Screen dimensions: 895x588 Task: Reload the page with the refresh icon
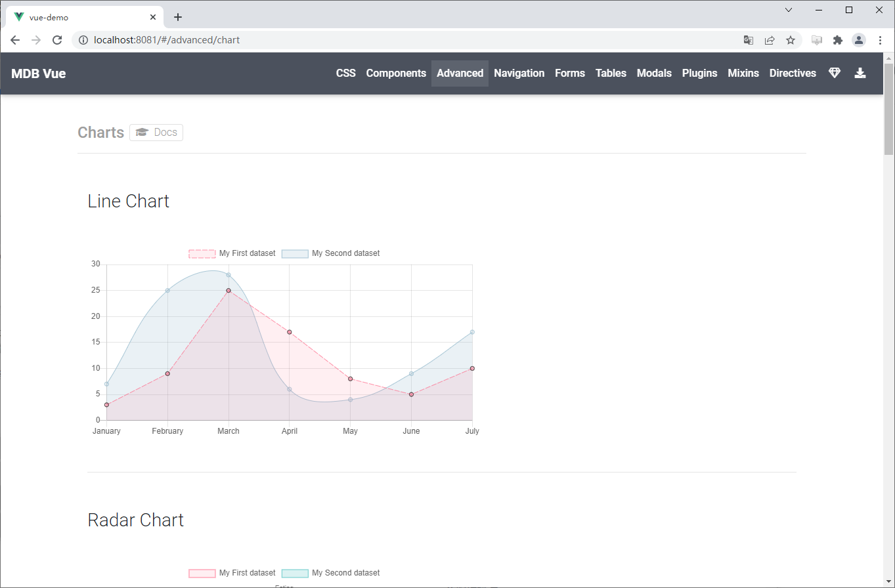[x=57, y=40]
